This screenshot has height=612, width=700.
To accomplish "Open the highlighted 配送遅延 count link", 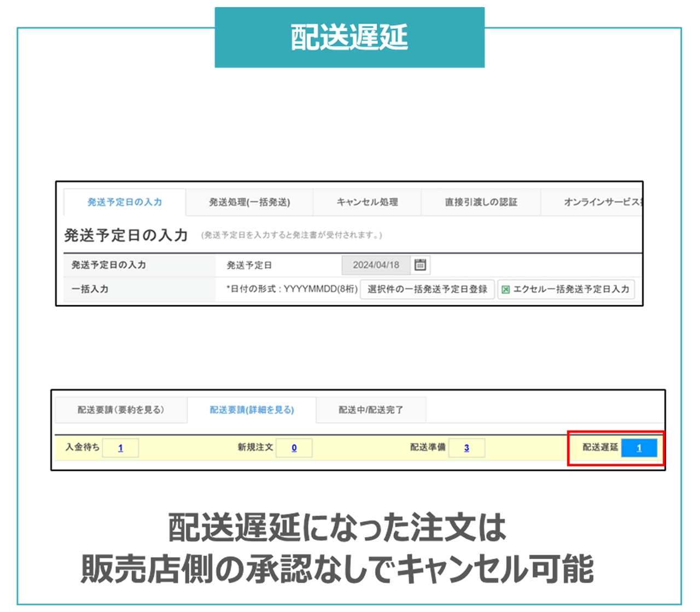I will 639,448.
